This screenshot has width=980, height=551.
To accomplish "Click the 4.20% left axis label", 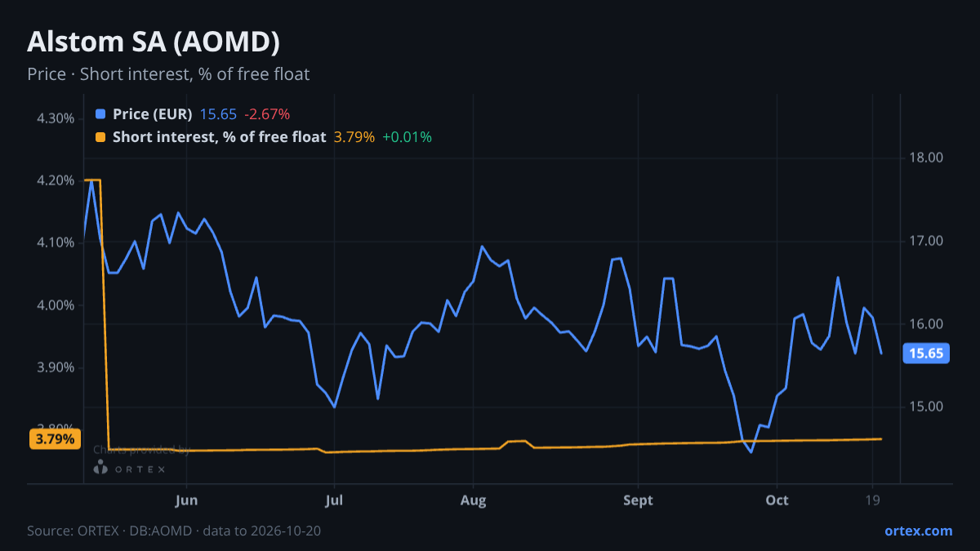I will (x=56, y=180).
